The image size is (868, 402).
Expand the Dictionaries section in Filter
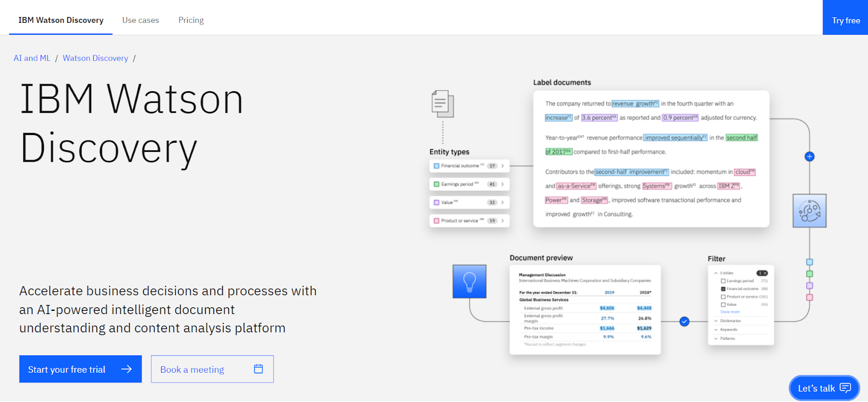pyautogui.click(x=716, y=321)
